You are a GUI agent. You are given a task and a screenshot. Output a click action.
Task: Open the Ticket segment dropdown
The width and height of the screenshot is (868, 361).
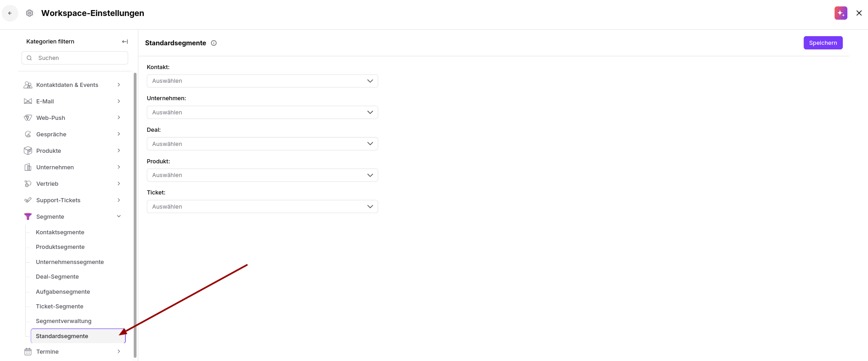tap(262, 206)
